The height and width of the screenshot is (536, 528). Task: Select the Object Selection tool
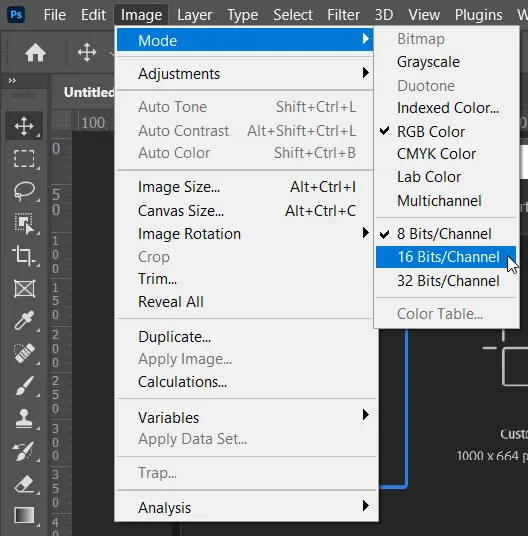(24, 224)
